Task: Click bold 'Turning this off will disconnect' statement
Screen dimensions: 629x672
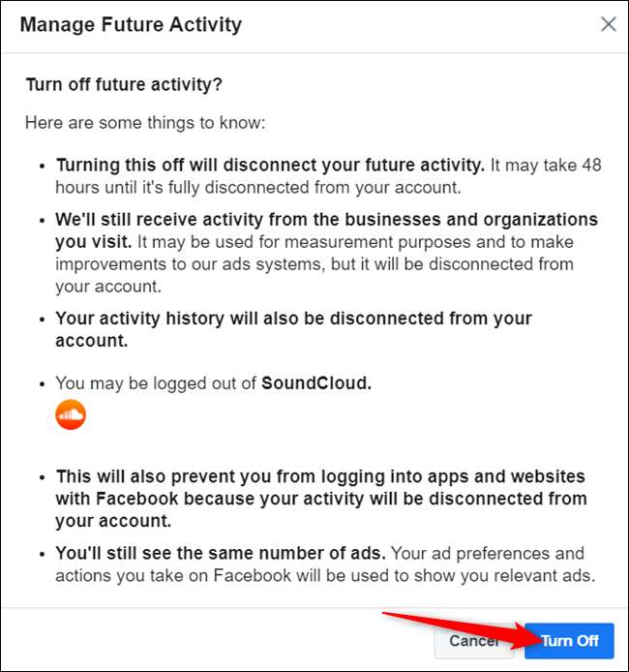Action: (x=270, y=165)
